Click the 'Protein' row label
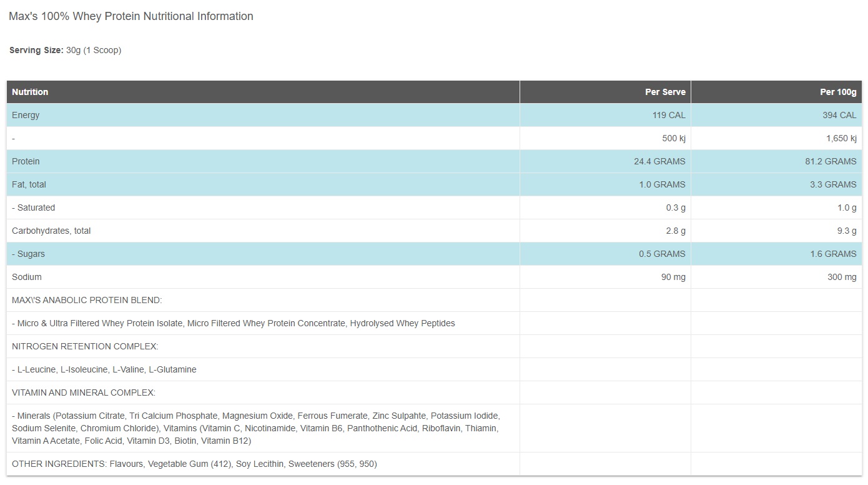 [26, 161]
